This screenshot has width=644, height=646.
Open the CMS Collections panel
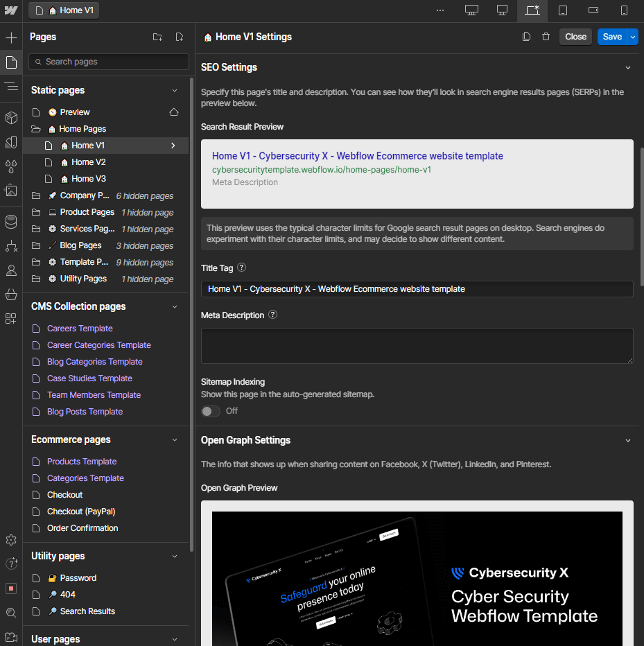pos(11,222)
